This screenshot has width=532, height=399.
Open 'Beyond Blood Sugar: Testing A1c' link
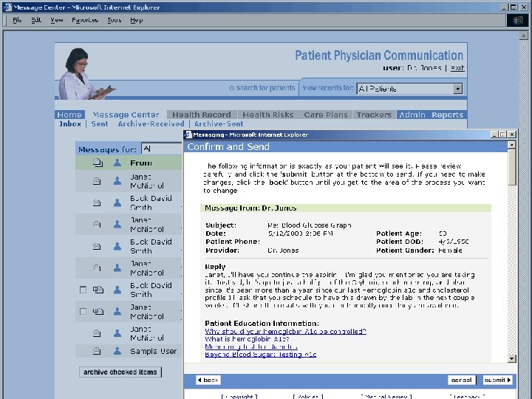coord(261,355)
